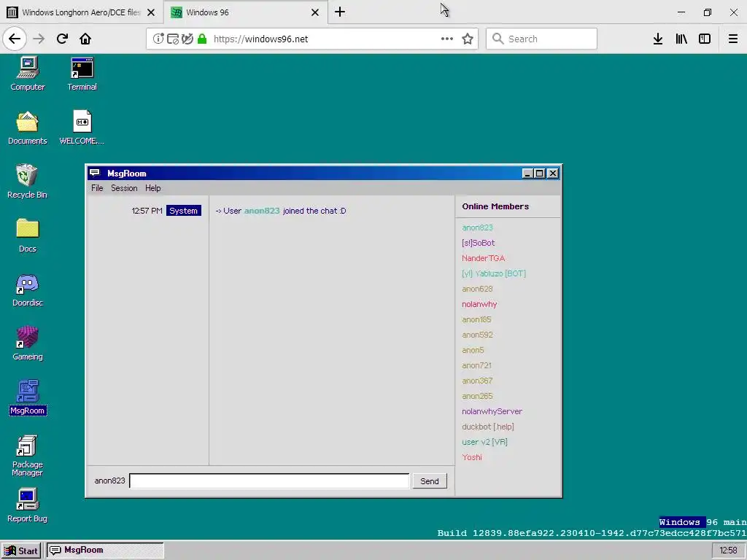The width and height of the screenshot is (747, 560).
Task: Select the Windows 96 browser tab
Action: point(245,12)
